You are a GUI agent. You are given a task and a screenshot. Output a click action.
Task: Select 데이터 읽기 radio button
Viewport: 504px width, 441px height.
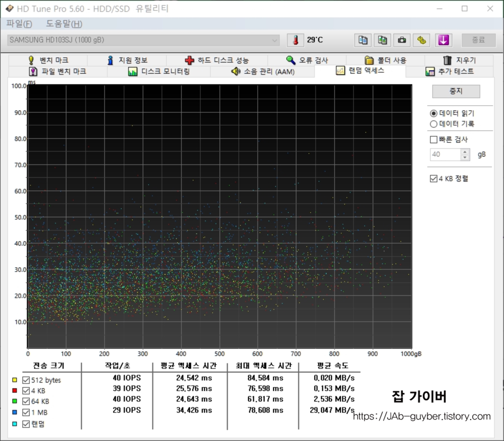click(433, 113)
